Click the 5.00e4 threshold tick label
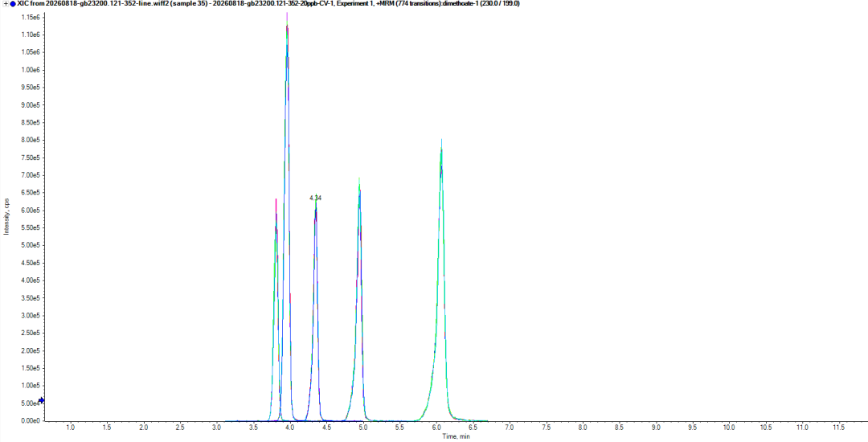 click(30, 403)
